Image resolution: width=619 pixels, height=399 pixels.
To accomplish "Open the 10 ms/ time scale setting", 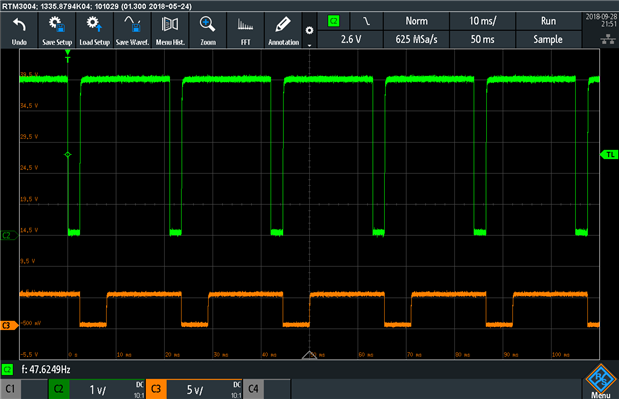I will coord(482,21).
